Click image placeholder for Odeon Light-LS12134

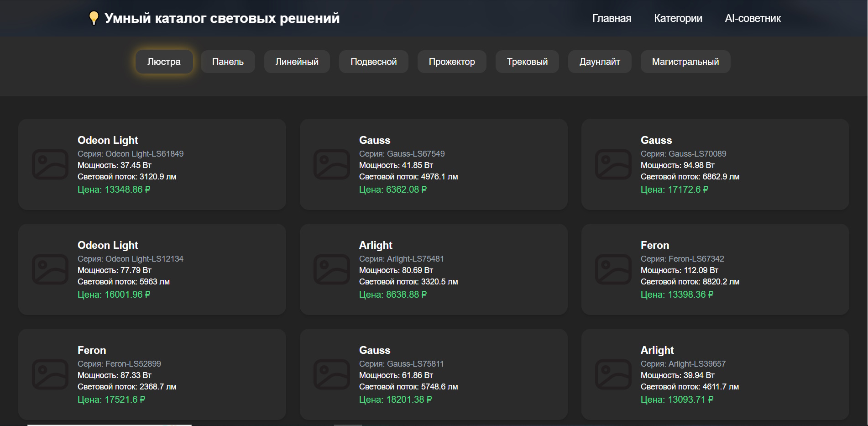click(50, 269)
